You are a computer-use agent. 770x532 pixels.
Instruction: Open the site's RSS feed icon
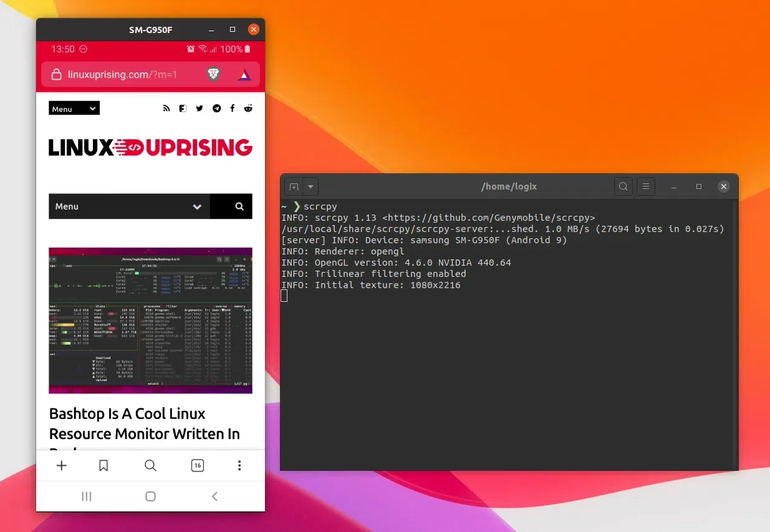point(166,108)
